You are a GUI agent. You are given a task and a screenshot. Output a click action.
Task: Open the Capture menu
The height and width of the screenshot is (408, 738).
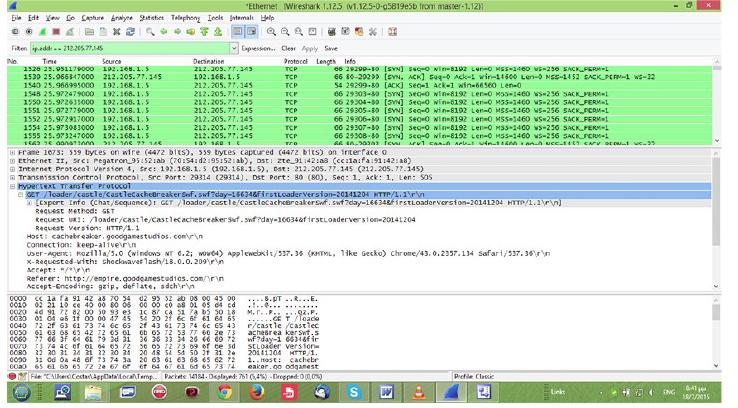click(x=92, y=18)
